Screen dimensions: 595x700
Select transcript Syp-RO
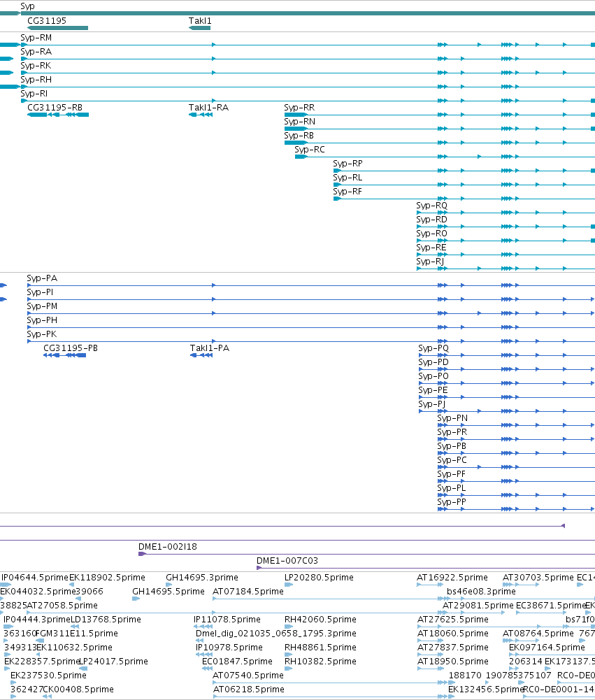(x=431, y=234)
